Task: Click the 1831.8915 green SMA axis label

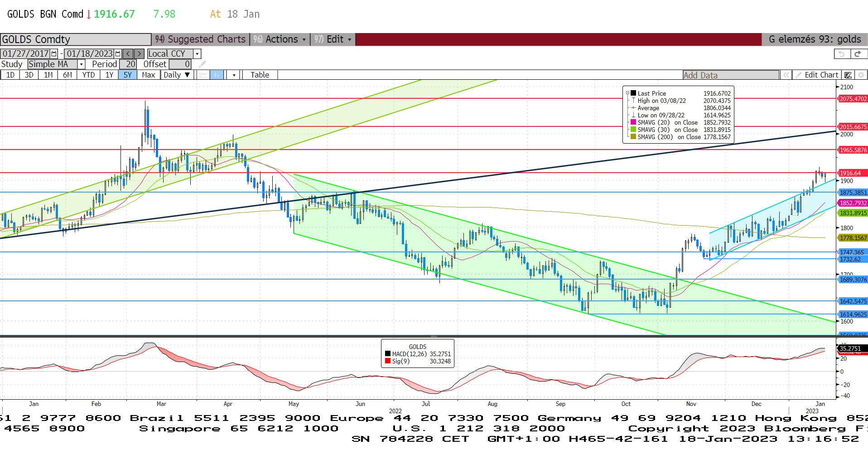Action: click(853, 213)
